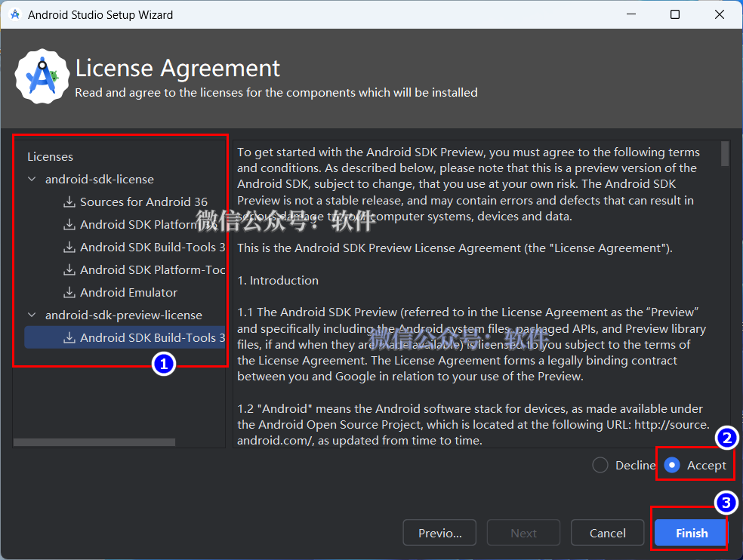Viewport: 743px width, 560px height.
Task: Select the Decline radio button
Action: pyautogui.click(x=600, y=465)
